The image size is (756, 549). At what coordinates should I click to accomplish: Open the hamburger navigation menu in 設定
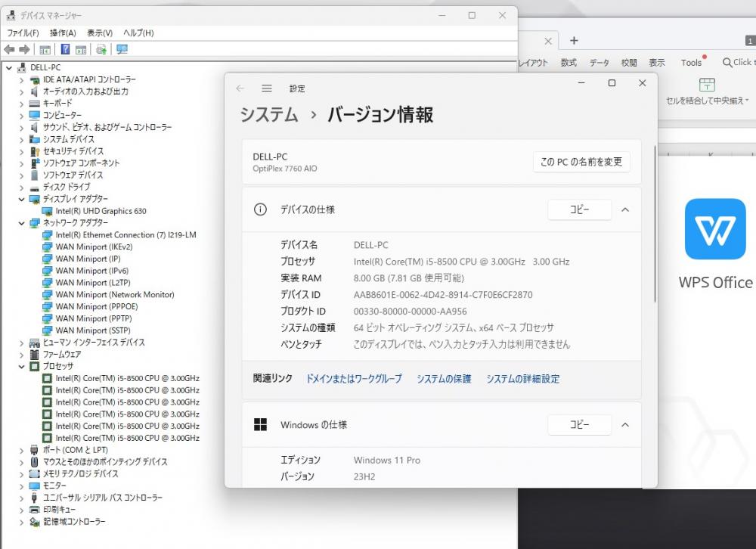pos(267,88)
